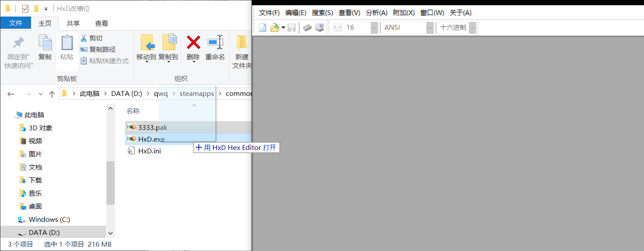Open the recent locations dropdown chevron
Image resolution: width=644 pixels, height=251 pixels.
click(x=41, y=94)
